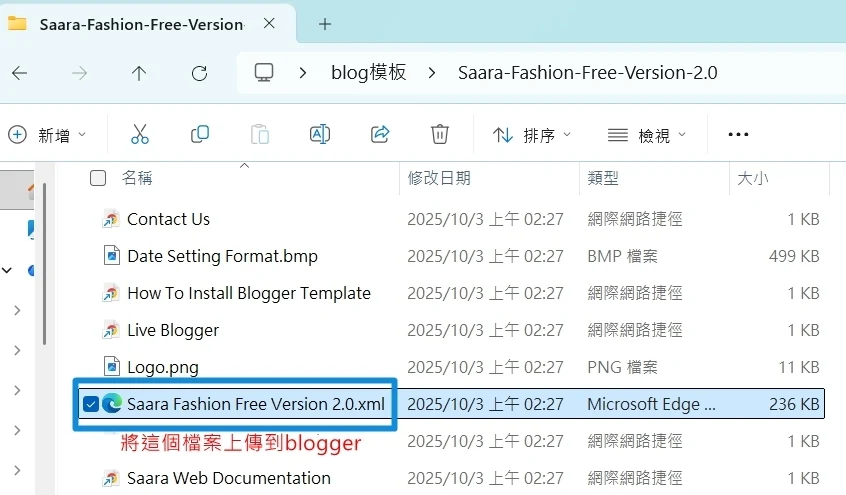Click the This PC monitor icon in address bar
The image size is (846, 495).
pos(264,72)
